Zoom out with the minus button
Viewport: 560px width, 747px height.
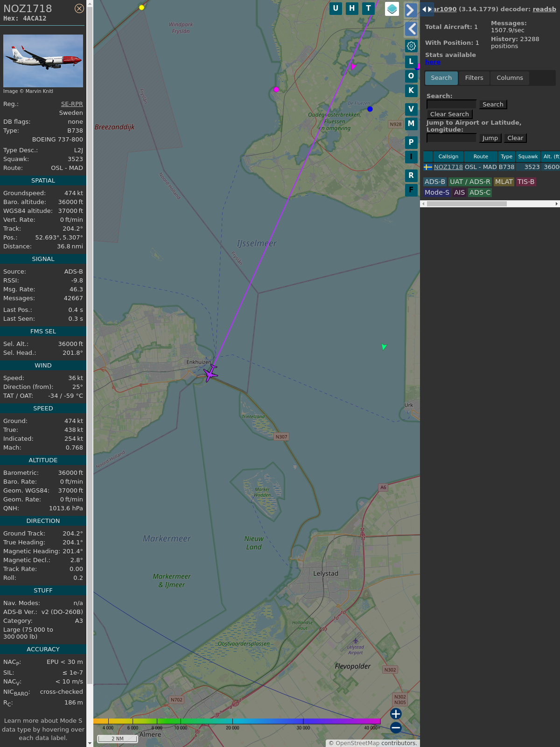click(396, 727)
